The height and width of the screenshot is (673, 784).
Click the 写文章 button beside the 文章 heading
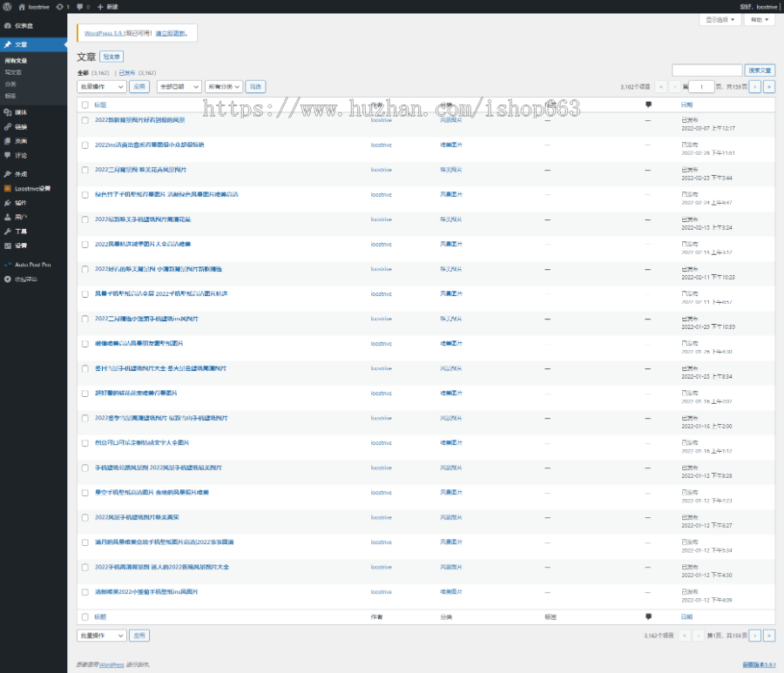coord(112,57)
